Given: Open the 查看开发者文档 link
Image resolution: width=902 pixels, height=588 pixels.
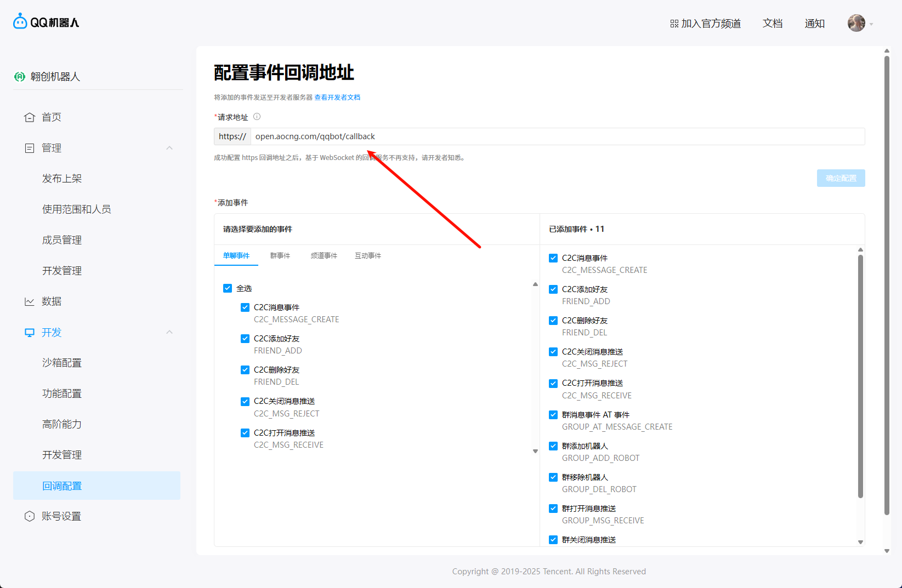Looking at the screenshot, I should 337,98.
